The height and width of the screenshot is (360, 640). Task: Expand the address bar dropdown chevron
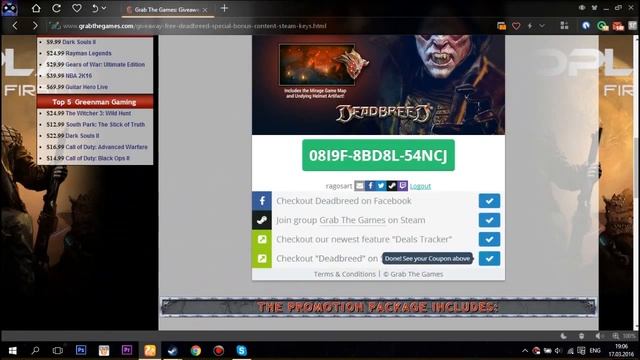coord(542,26)
